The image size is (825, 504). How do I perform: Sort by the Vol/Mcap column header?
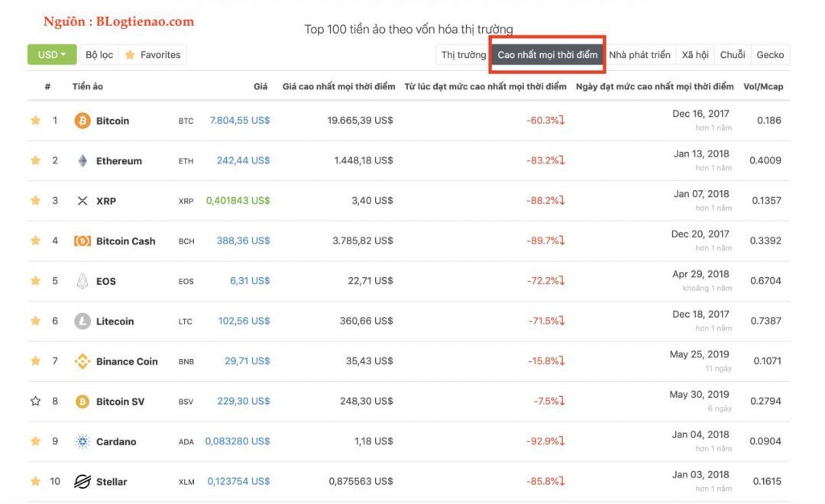pos(763,86)
